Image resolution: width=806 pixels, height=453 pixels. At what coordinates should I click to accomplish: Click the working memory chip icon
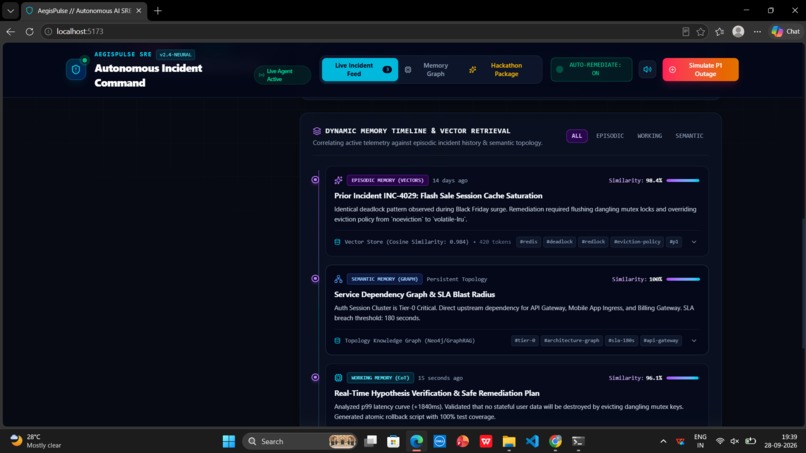coord(338,378)
